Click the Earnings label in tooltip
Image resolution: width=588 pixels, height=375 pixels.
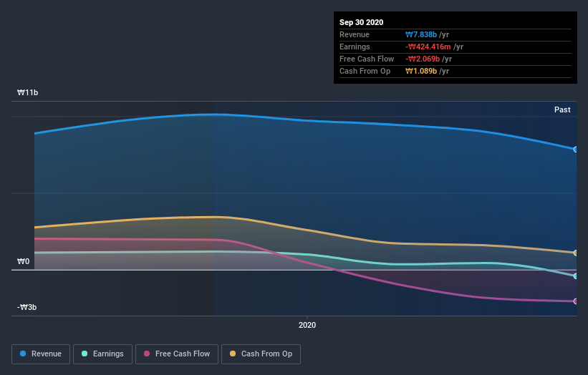pyautogui.click(x=355, y=47)
